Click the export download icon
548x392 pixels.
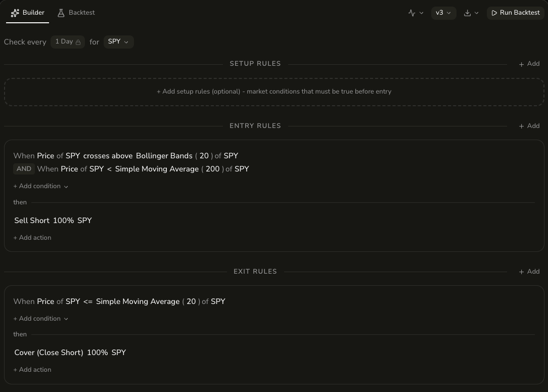click(x=467, y=13)
